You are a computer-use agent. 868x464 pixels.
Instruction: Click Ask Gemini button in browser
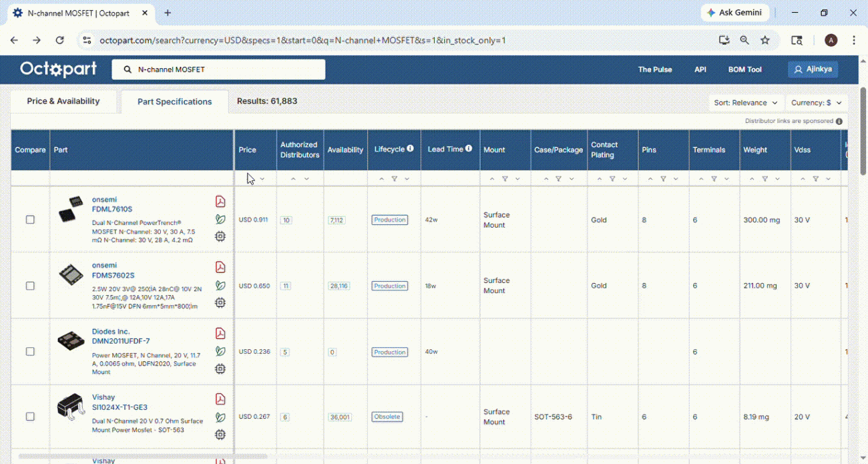coord(735,13)
